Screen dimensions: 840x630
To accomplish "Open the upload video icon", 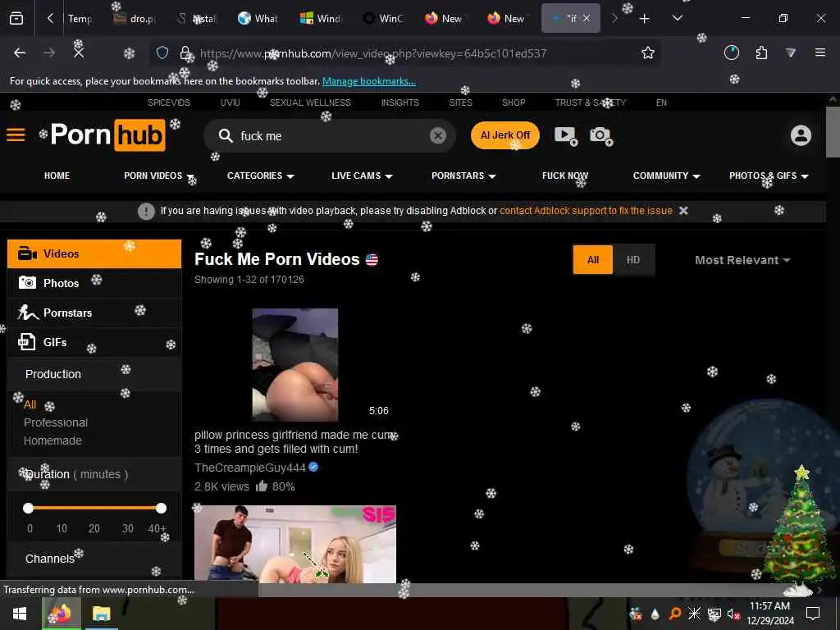I will 566,135.
